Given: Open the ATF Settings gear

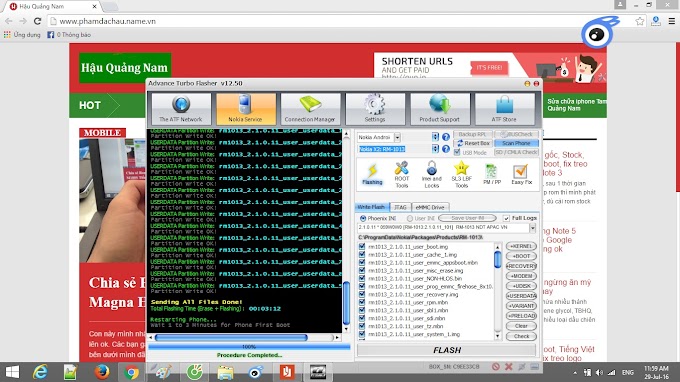Looking at the screenshot, I should pyautogui.click(x=375, y=108).
